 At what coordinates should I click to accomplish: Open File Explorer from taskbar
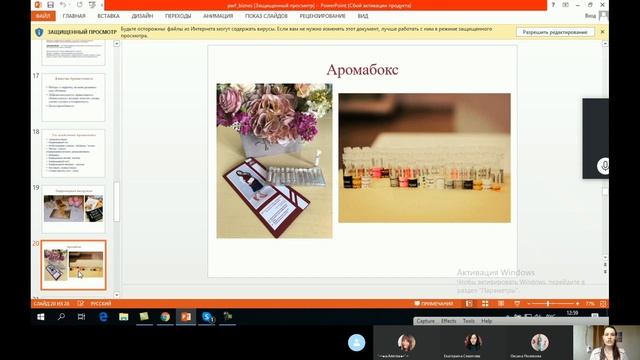coord(124,317)
